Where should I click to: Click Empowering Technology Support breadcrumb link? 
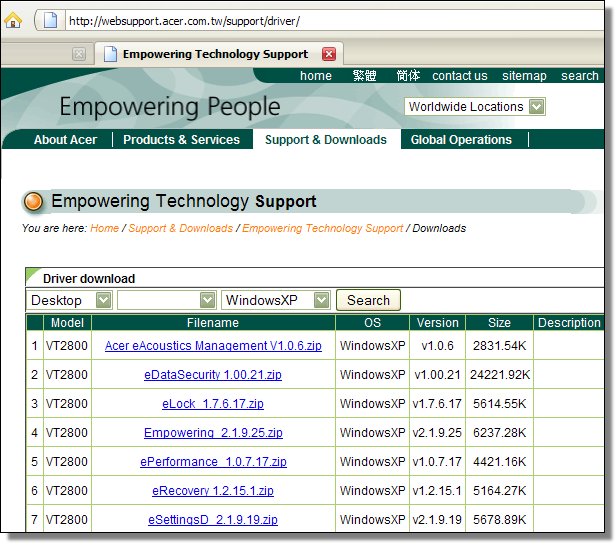coord(322,228)
